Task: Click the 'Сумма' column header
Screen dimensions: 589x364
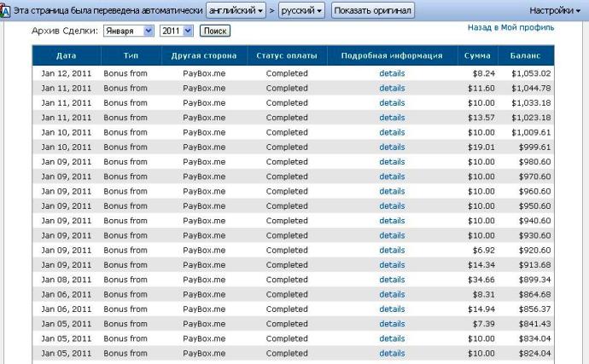Action: 477,55
